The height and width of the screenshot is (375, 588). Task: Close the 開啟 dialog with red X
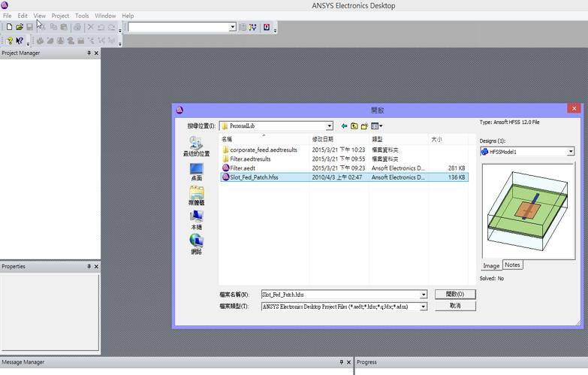tap(574, 109)
